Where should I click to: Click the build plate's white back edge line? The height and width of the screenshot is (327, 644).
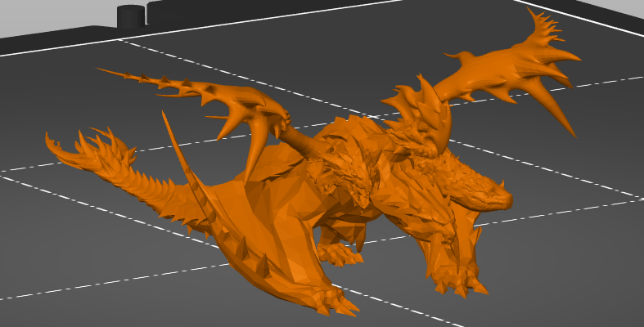tap(263, 21)
